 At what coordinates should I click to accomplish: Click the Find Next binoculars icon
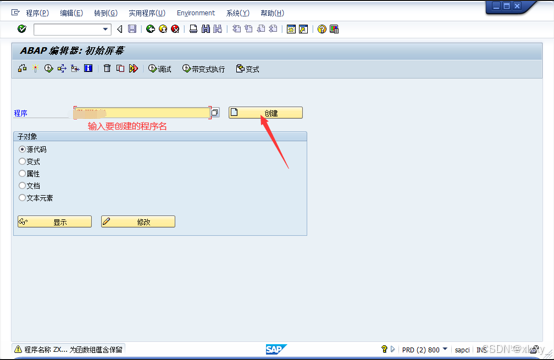point(218,29)
